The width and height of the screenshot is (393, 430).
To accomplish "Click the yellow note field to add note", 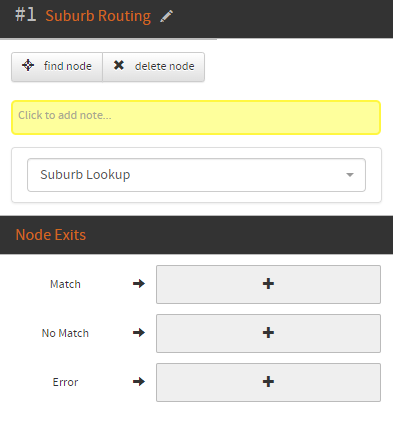I will tap(196, 118).
